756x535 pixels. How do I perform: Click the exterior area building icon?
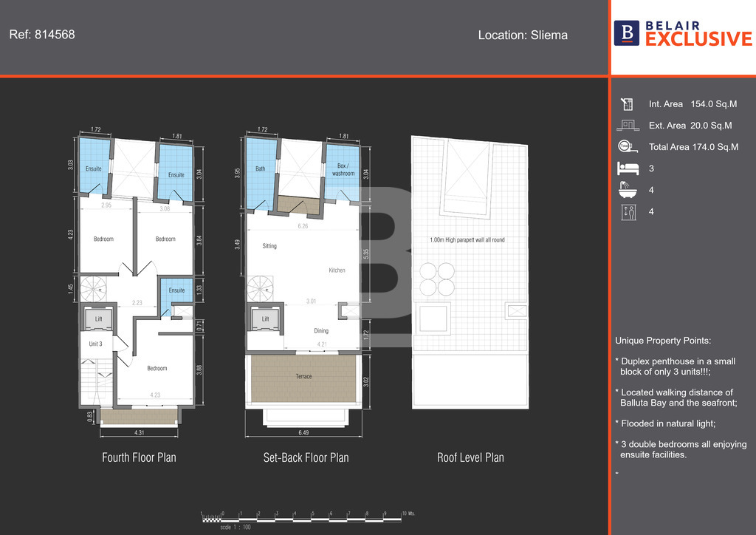628,125
